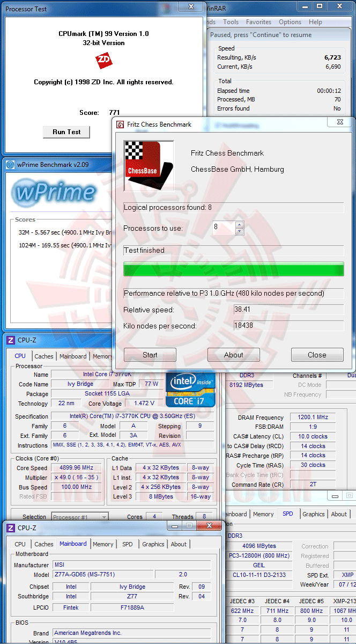This screenshot has width=356, height=644.
Task: Click the Intel Core i7 badge in CPU-Z
Action: pos(191,389)
